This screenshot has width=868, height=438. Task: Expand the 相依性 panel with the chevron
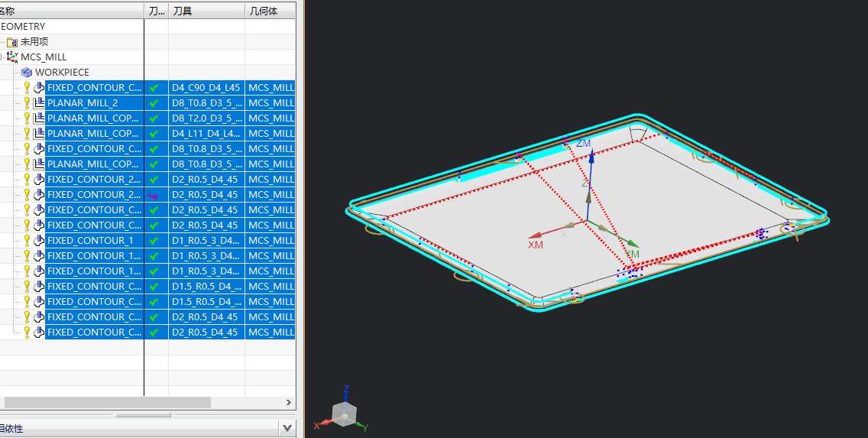(287, 428)
